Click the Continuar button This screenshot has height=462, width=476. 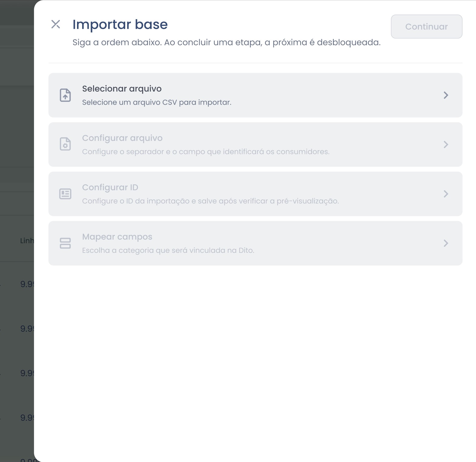point(427,27)
